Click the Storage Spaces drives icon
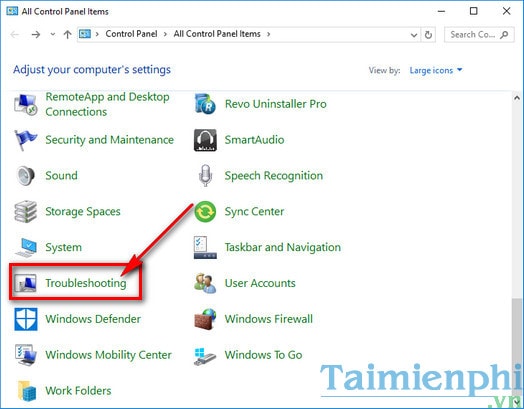This screenshot has height=409, width=524. coord(25,212)
